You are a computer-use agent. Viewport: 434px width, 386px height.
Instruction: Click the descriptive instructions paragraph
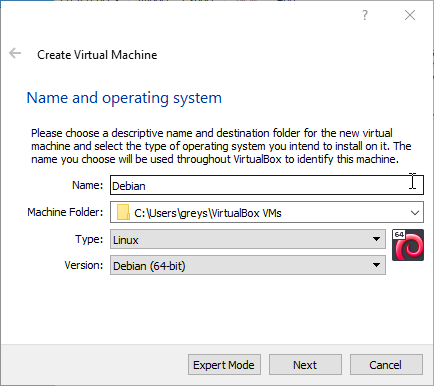tap(221, 146)
